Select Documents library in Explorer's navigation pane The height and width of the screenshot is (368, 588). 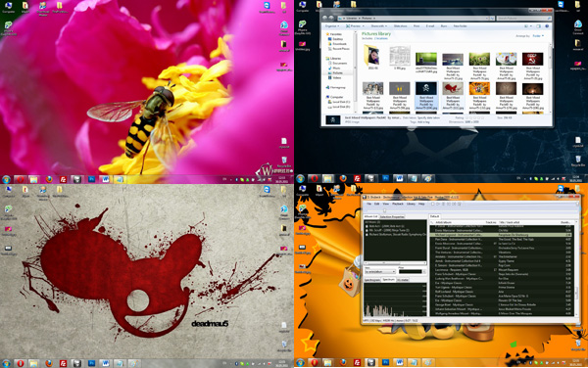(339, 64)
